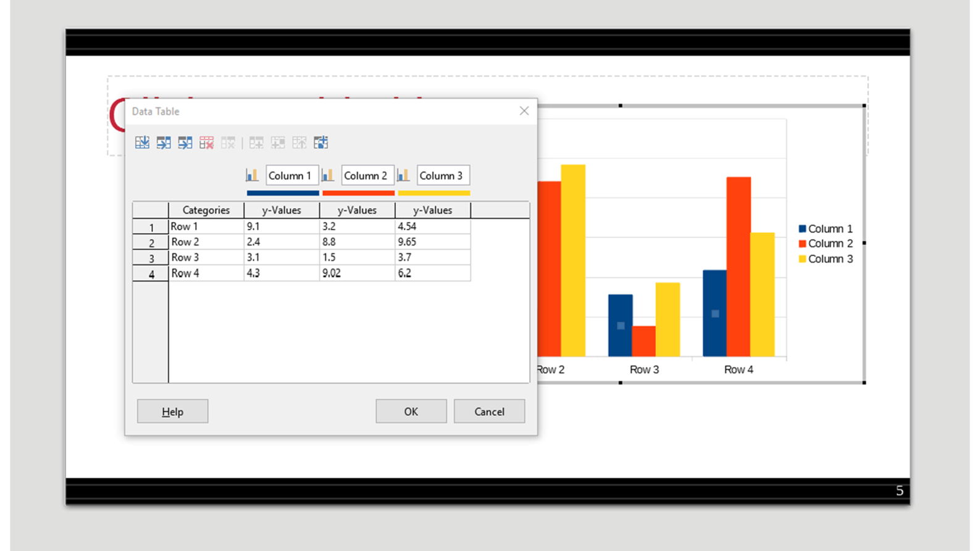Click into the Column 1 series name field
Screen dimensions: 980x551
click(x=292, y=175)
